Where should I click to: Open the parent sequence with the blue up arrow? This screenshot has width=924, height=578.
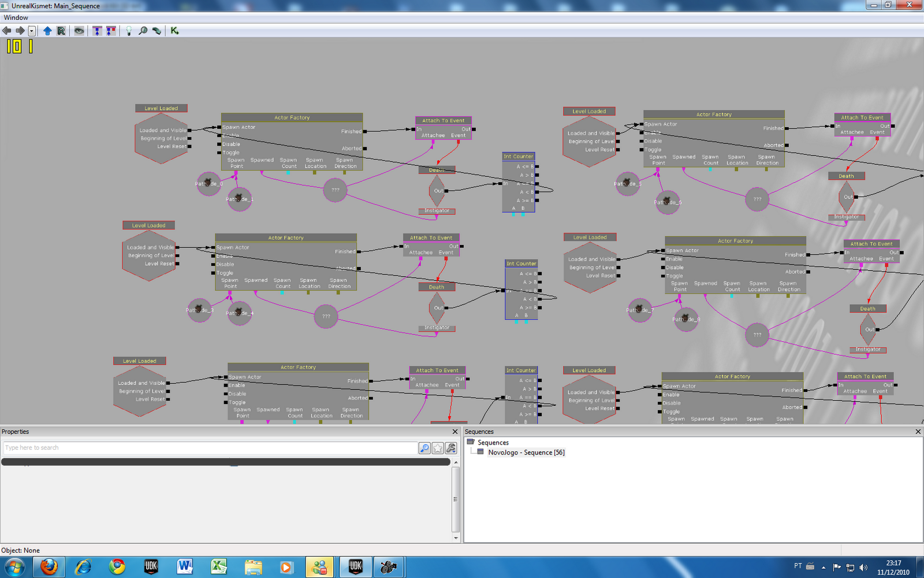point(47,31)
